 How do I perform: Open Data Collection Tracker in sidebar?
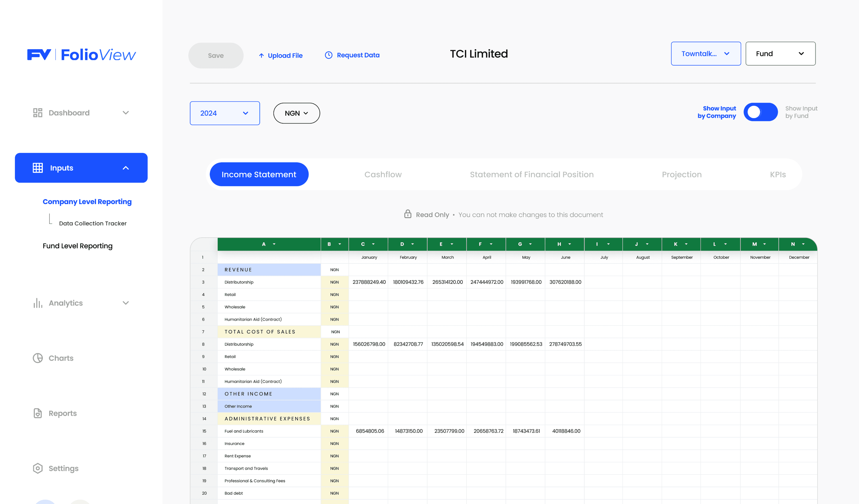[x=93, y=223]
